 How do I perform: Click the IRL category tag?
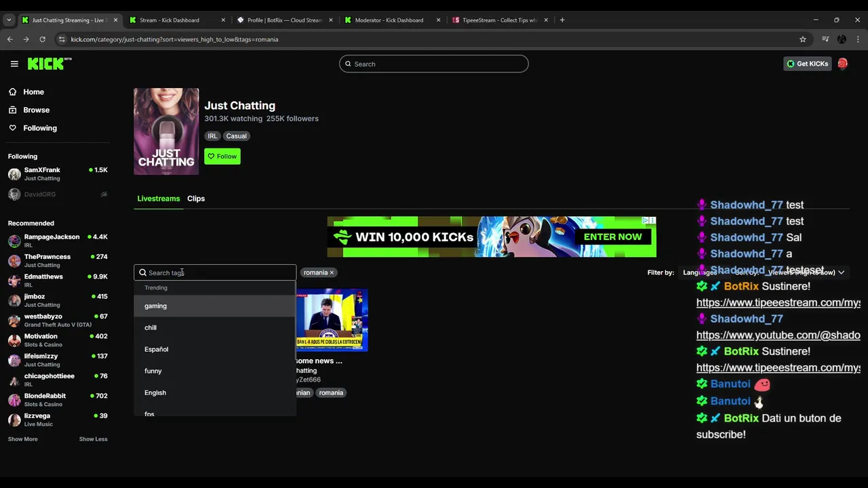pos(212,136)
